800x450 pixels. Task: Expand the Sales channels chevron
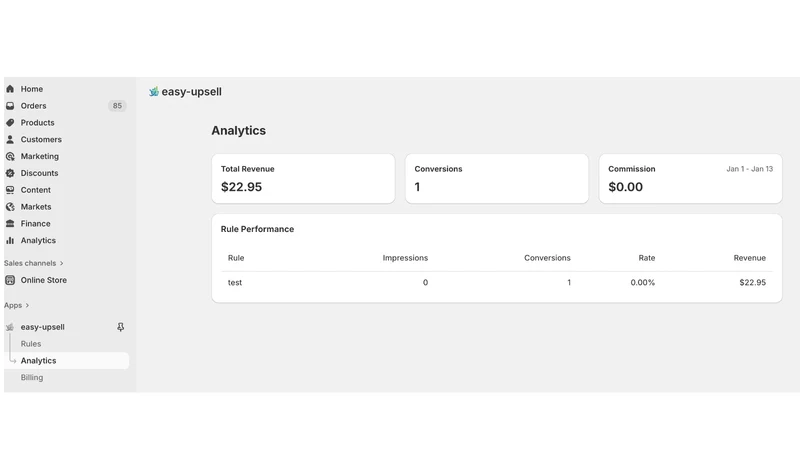tap(62, 263)
